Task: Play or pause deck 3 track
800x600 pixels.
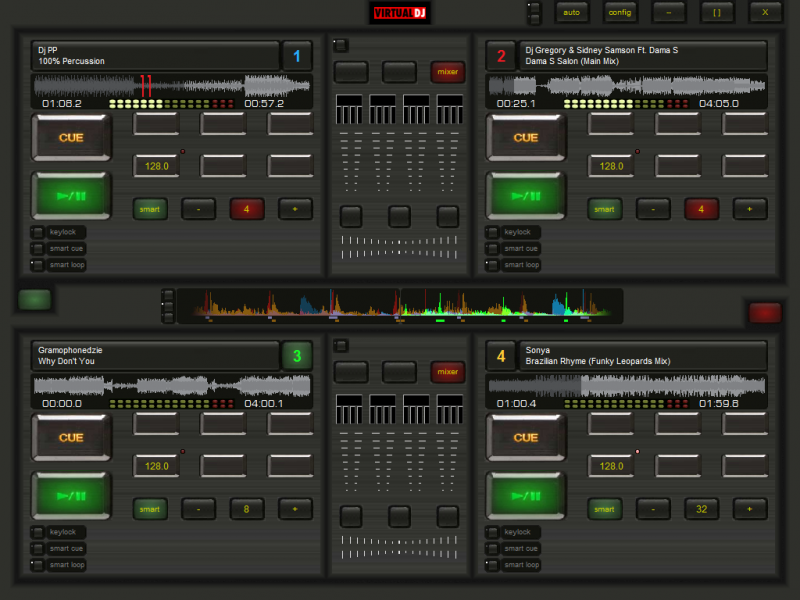Action: 71,495
